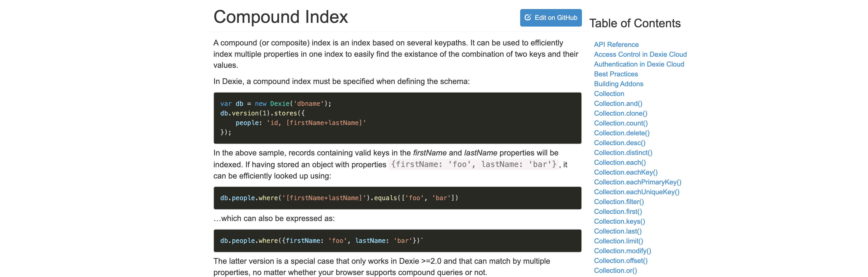
Task: Open Collection.eachUniqueKey() link
Action: coord(637,192)
